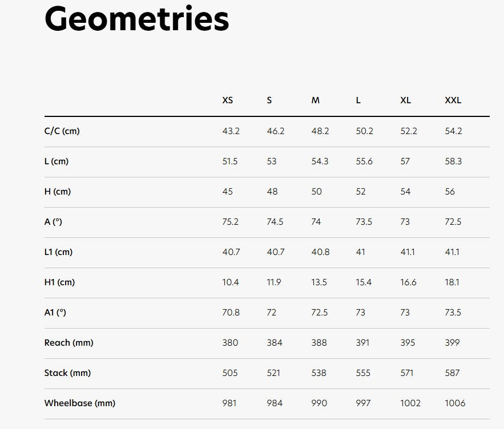Click the A (°) row label
The image size is (504, 429).
53,222
